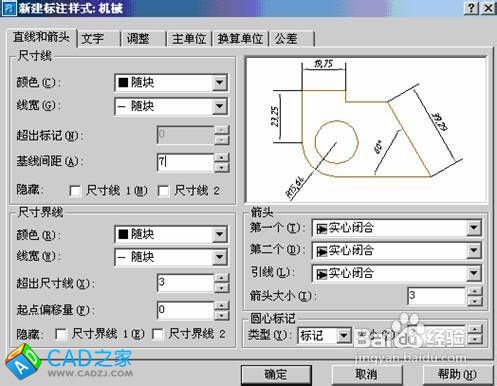The height and width of the screenshot is (386, 497).
Task: Select the 直线和箭头 tab
Action: click(x=41, y=37)
